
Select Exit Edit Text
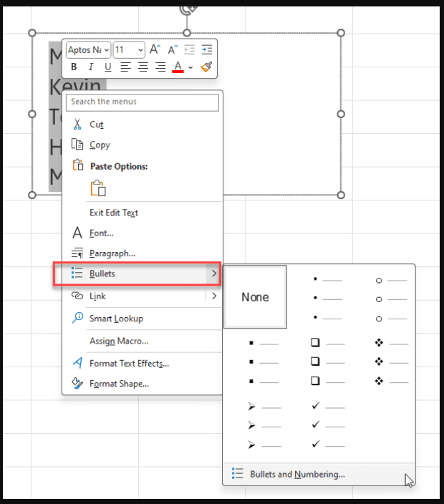[142, 213]
